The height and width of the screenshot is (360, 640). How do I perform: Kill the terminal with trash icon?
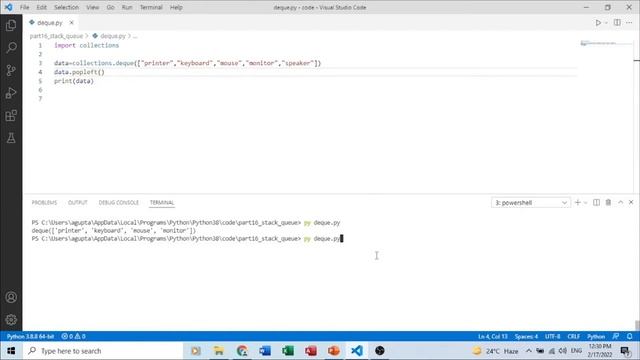(x=608, y=202)
